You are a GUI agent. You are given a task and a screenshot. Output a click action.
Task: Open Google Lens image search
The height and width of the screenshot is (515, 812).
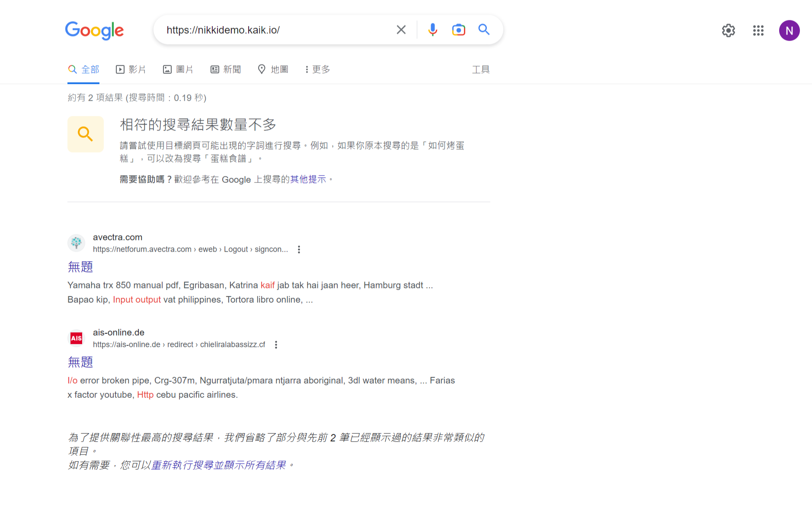point(458,29)
